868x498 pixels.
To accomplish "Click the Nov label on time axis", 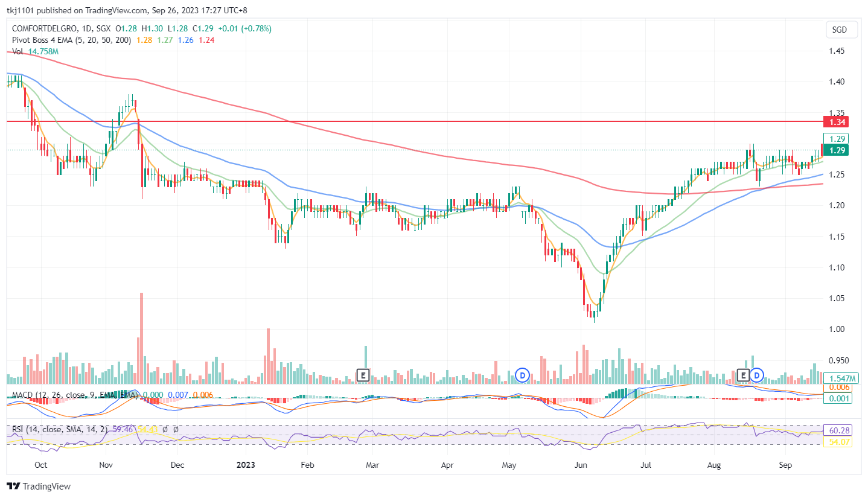I will 107,465.
